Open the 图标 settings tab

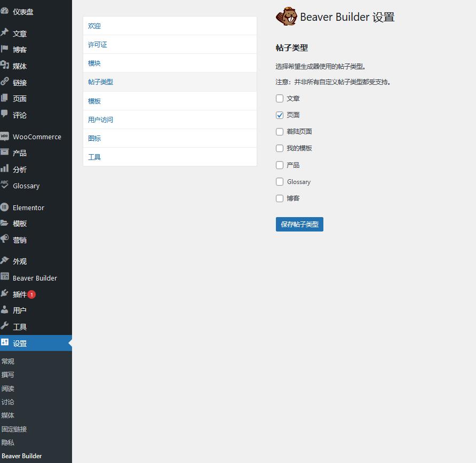(170, 138)
